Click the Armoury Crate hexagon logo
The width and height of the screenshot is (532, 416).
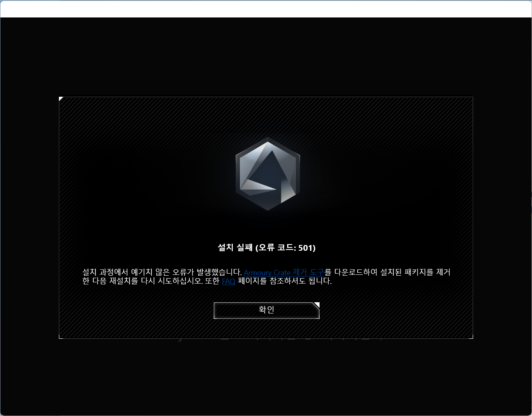click(x=268, y=174)
